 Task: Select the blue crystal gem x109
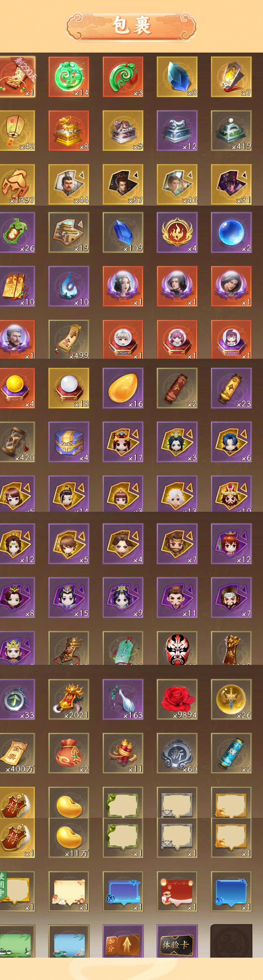123,232
